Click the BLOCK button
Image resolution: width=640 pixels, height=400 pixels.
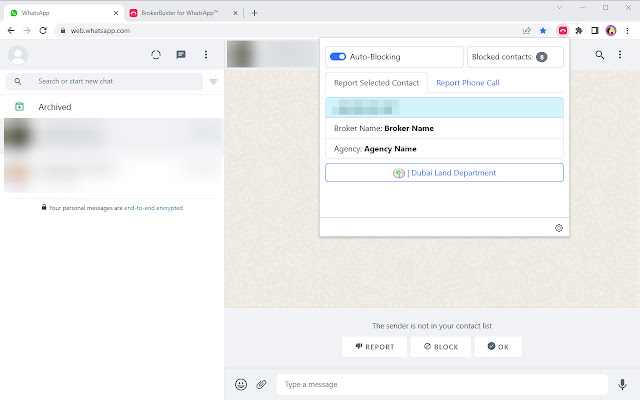pos(441,347)
